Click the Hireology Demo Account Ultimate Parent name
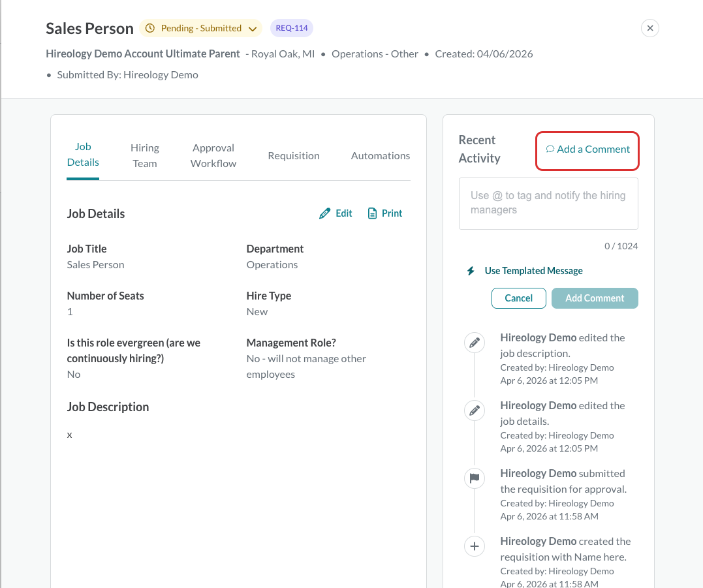 click(x=143, y=54)
